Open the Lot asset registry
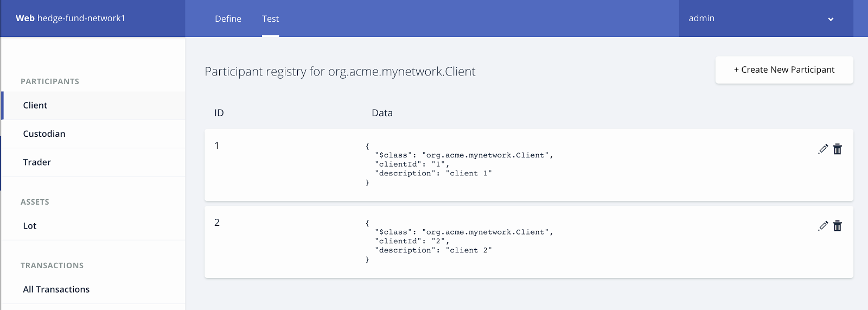This screenshot has width=868, height=310. [30, 226]
